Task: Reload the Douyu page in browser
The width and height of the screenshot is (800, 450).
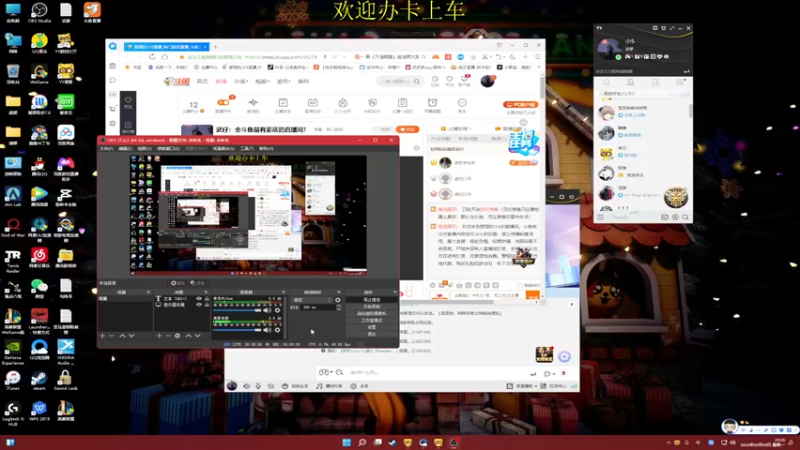Action: 152,57
